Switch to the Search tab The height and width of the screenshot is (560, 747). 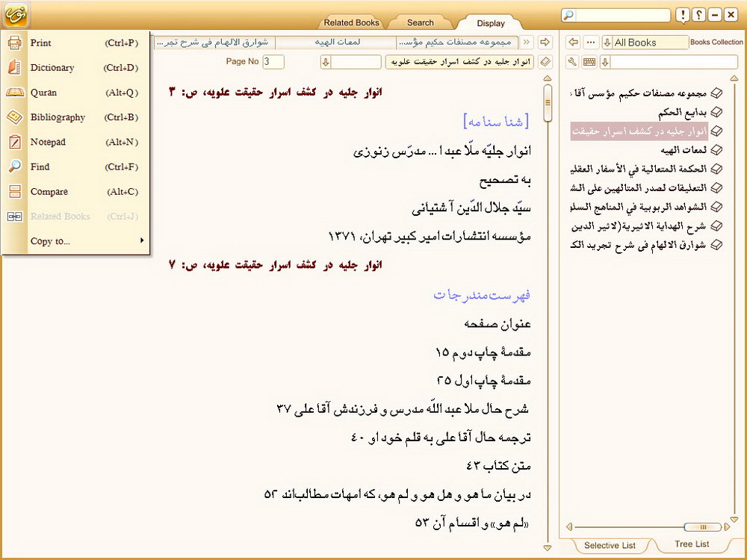pyautogui.click(x=421, y=23)
